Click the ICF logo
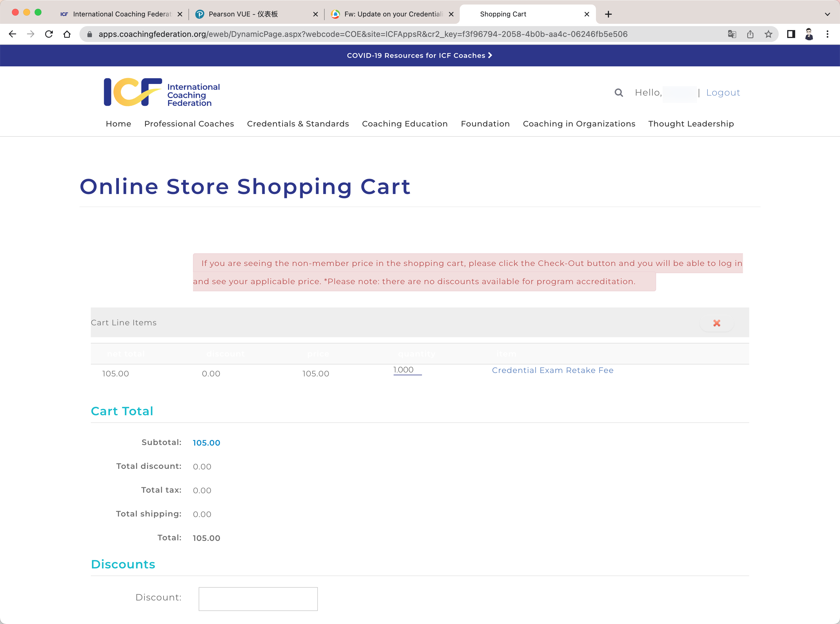Screen dimensions: 840x624 pos(161,92)
